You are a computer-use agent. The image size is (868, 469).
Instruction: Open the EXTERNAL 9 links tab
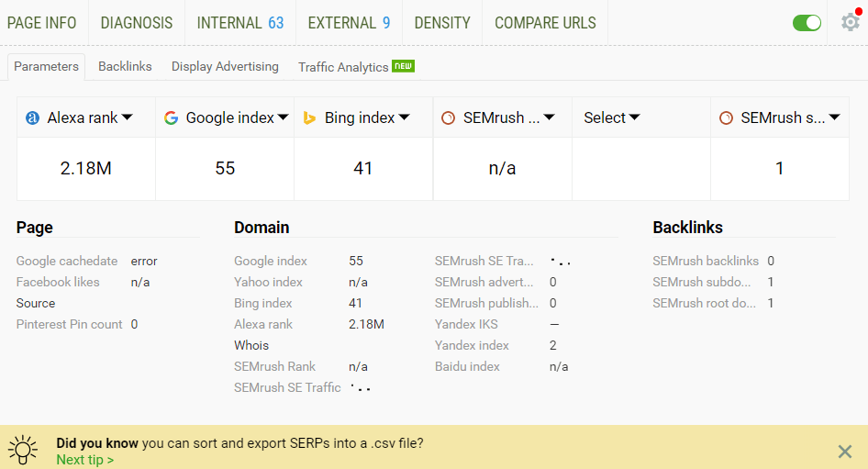click(350, 23)
